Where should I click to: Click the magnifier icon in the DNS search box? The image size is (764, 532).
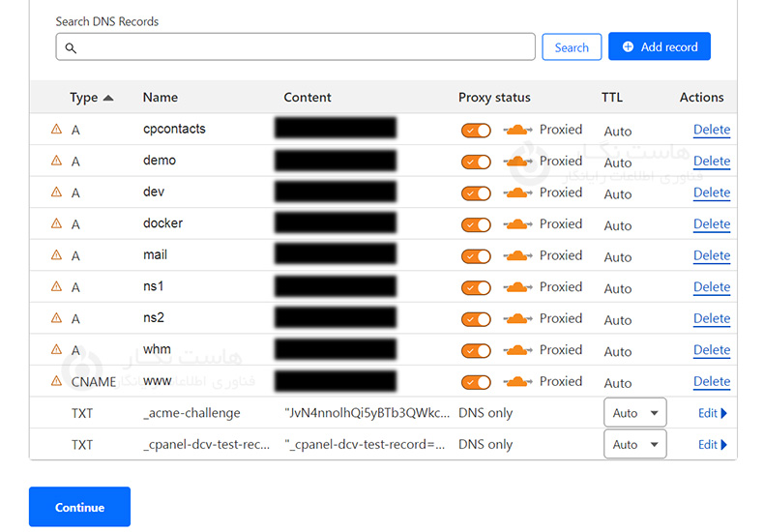pos(71,47)
